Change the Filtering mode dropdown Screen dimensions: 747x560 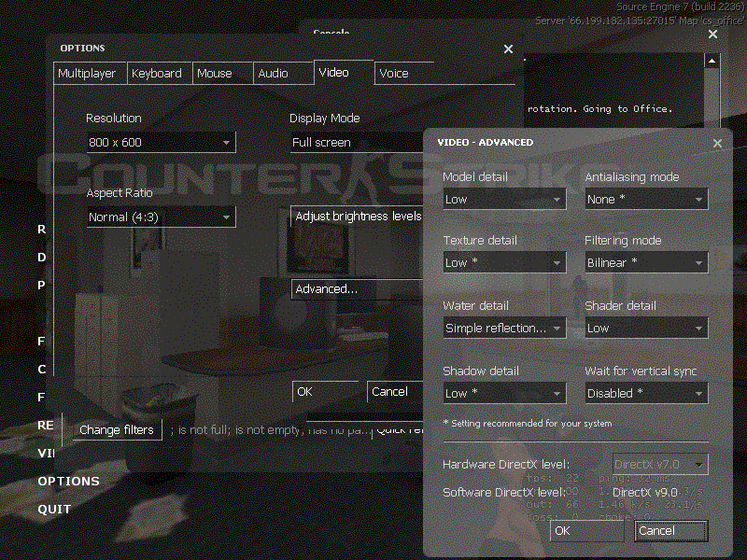[646, 262]
